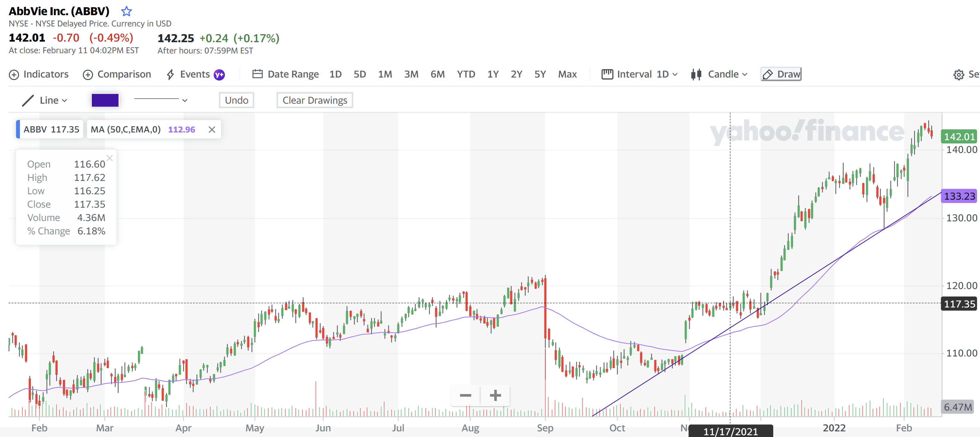Click the % Change 6.18% value

[x=91, y=231]
